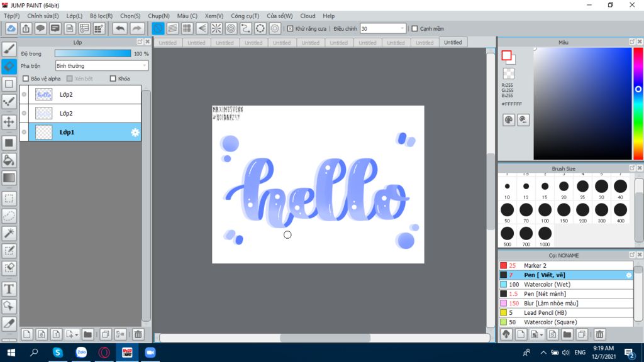Click the canvas horizontal scrollbar

pos(325,337)
